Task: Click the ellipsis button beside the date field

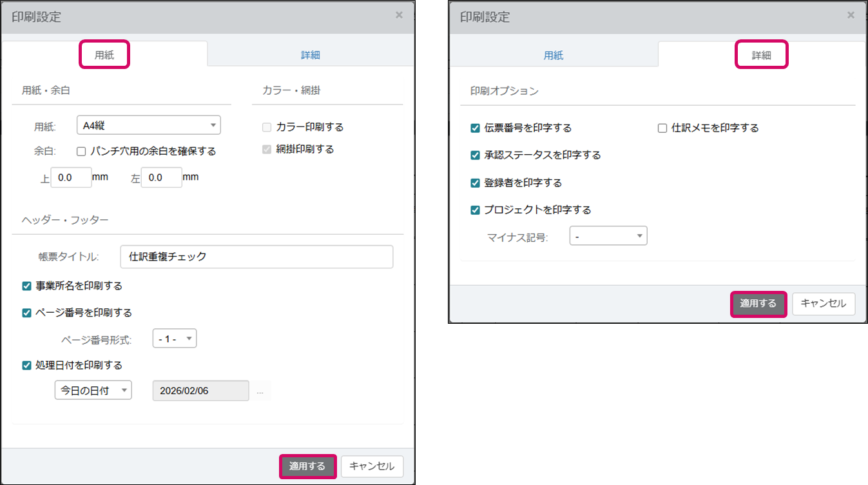Action: (260, 391)
